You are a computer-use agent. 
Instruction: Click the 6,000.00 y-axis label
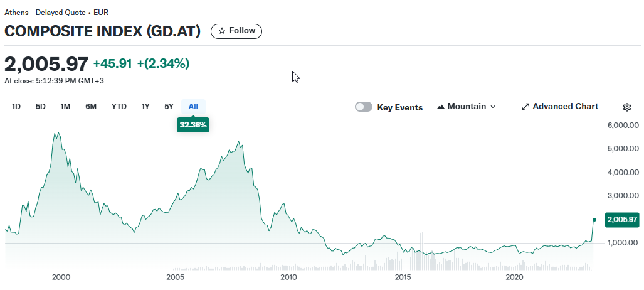click(x=623, y=126)
